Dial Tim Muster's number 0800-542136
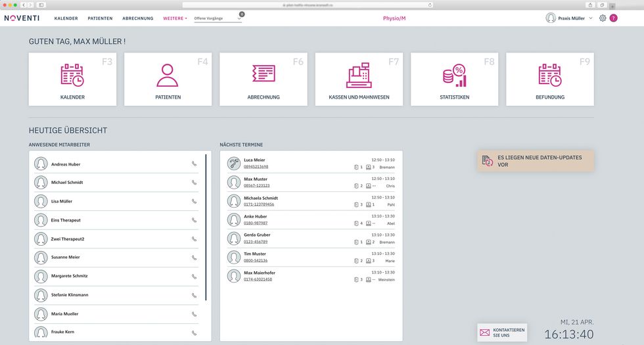This screenshot has width=644, height=345. click(256, 260)
